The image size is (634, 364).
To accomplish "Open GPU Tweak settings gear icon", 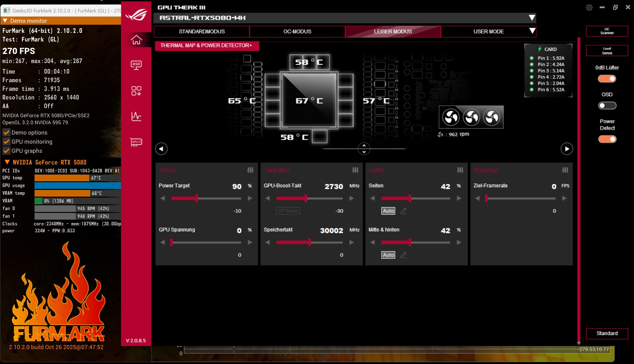I will pos(589,7).
